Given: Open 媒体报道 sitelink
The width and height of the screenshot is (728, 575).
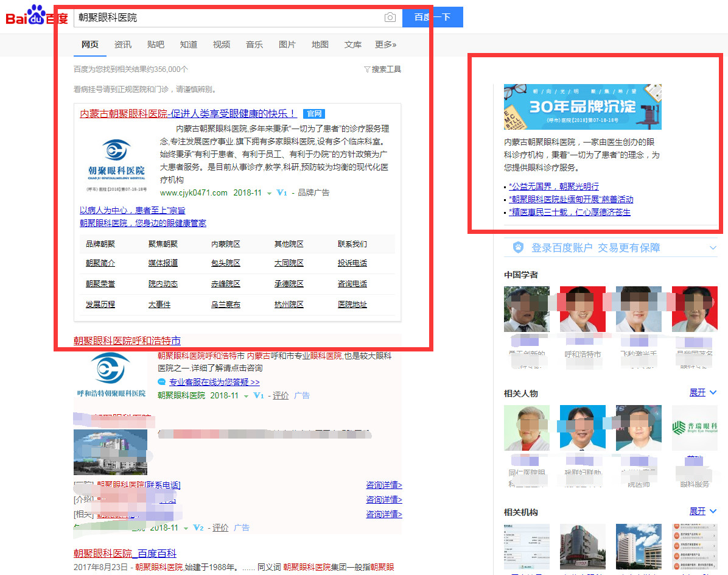Looking at the screenshot, I should point(163,263).
